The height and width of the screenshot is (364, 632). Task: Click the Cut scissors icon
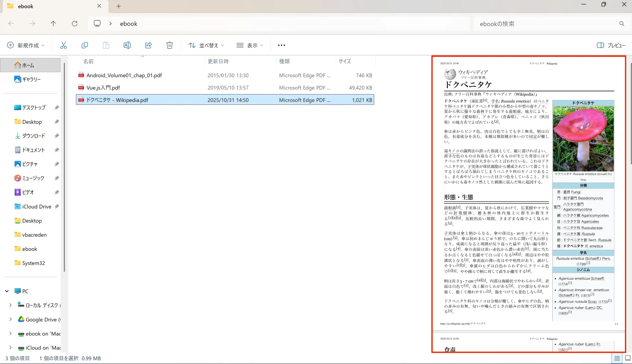coord(63,45)
